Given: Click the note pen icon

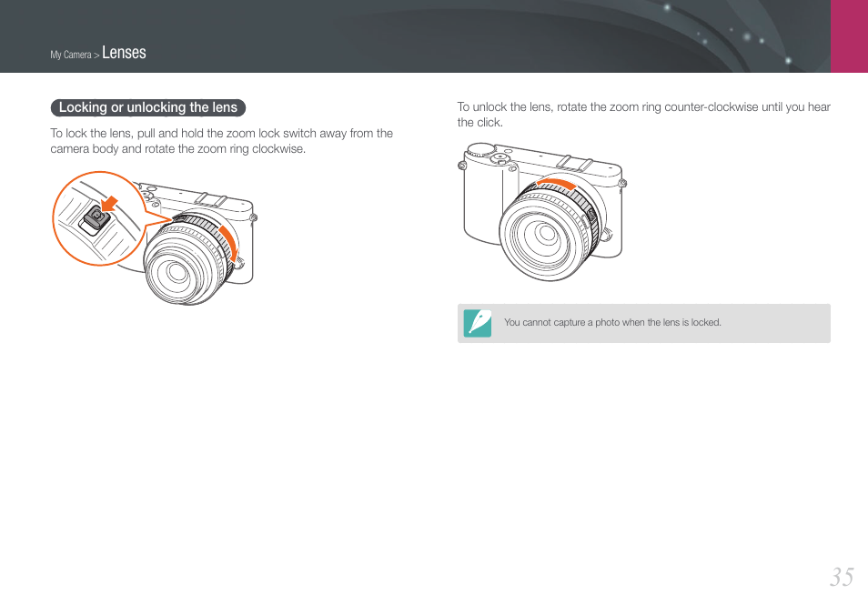Looking at the screenshot, I should tap(477, 323).
